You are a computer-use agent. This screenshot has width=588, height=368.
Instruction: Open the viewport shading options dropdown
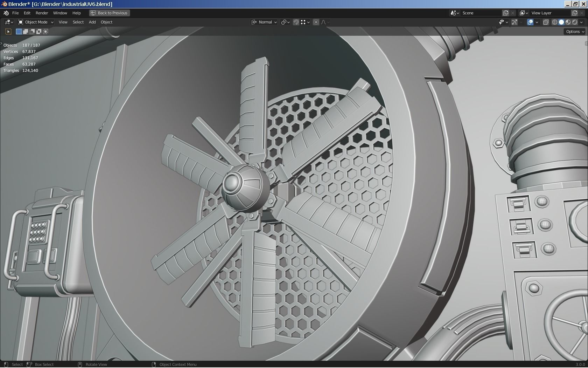tap(581, 22)
